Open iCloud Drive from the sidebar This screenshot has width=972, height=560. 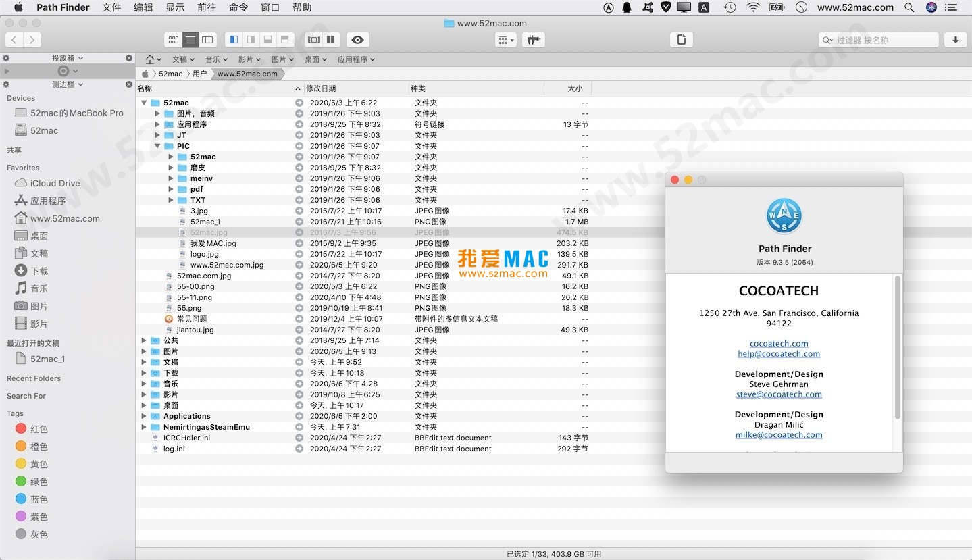tap(55, 183)
